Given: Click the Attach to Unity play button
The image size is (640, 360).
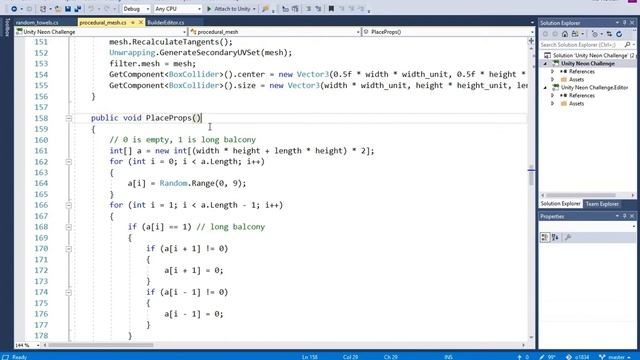Looking at the screenshot, I should (x=231, y=9).
